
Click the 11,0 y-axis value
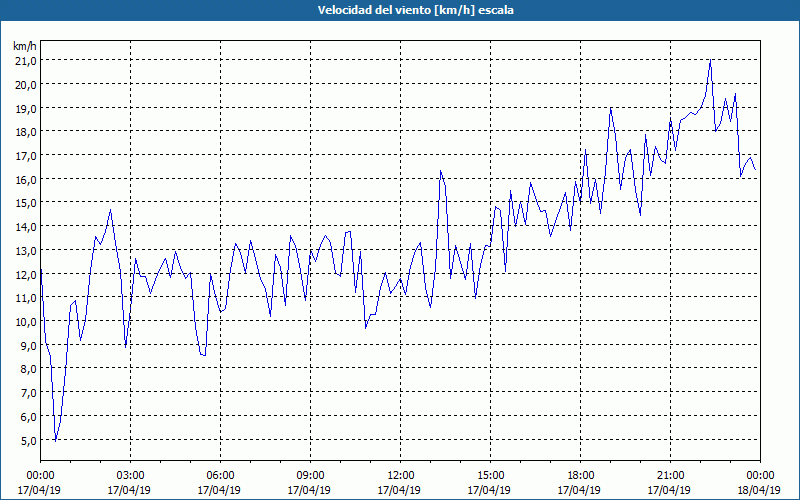tap(27, 298)
